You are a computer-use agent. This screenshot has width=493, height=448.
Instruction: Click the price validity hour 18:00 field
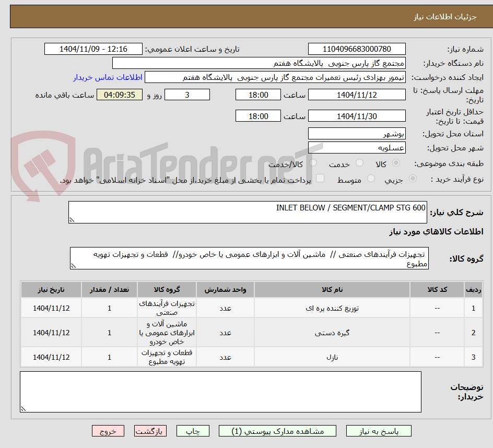258,116
